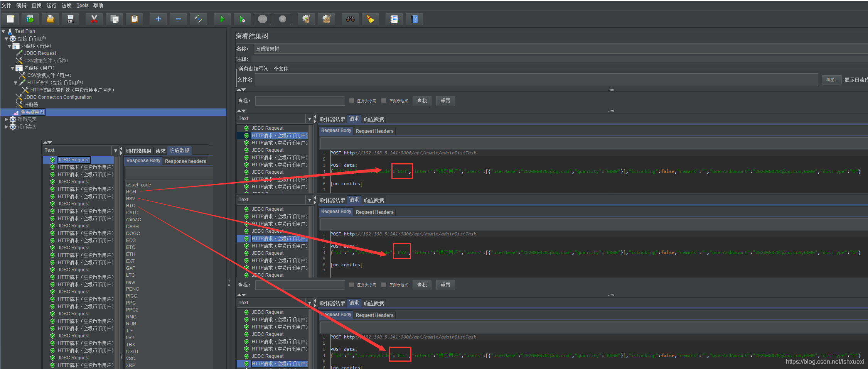The width and height of the screenshot is (868, 369).
Task: Expand the 币币卖买 thread group
Action: 7,127
